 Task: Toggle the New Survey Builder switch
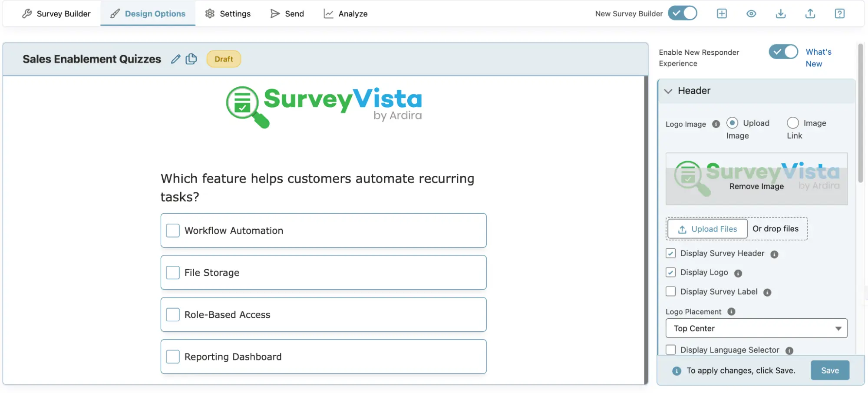pos(682,13)
